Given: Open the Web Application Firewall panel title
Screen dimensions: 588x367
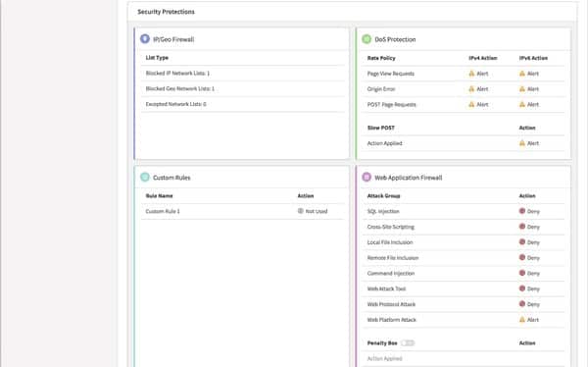Looking at the screenshot, I should coord(409,178).
